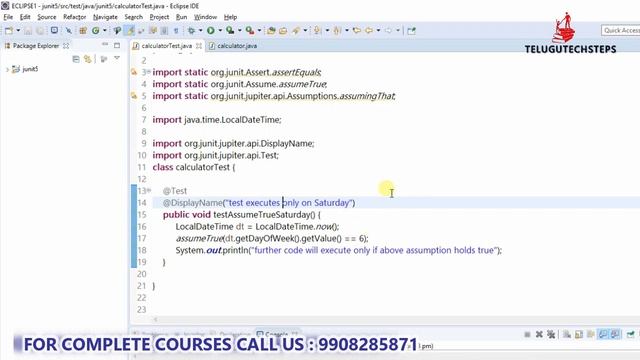The height and width of the screenshot is (360, 640).
Task: Open the Package Explorer View Menu triangle
Action: (117, 59)
